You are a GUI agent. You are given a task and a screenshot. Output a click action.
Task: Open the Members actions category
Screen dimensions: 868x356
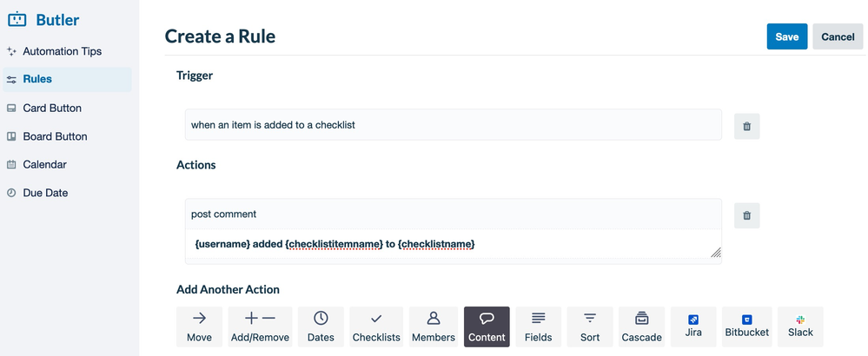[433, 326]
